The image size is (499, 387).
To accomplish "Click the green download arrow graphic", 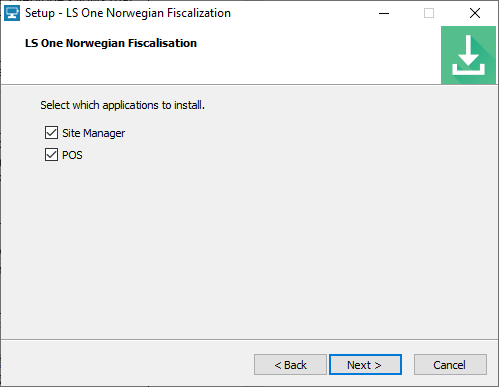I will (468, 55).
